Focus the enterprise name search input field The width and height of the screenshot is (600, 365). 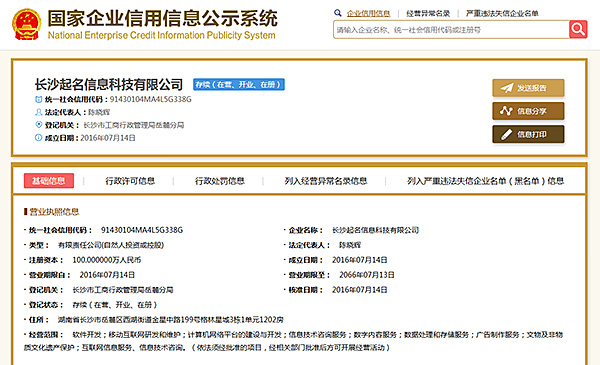pos(451,30)
